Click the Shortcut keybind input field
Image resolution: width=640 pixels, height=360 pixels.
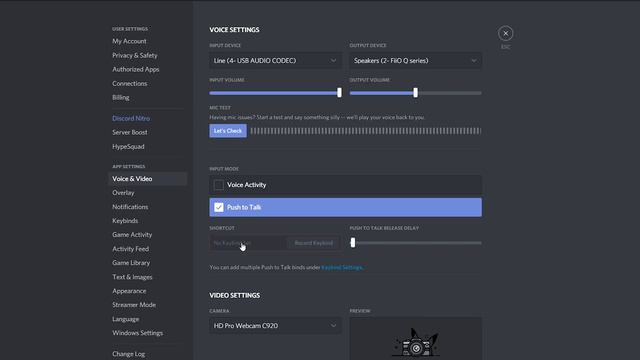(247, 243)
